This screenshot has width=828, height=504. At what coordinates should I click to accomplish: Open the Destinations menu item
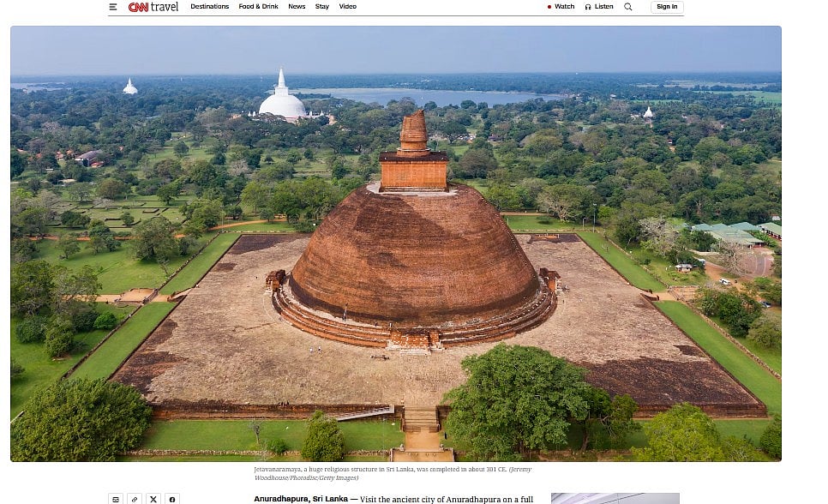[x=209, y=7]
